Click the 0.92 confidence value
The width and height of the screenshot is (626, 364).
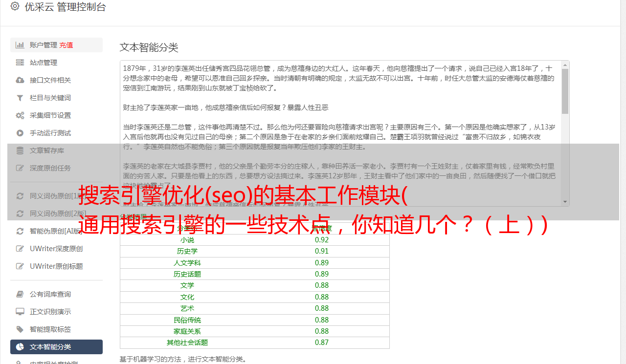(322, 240)
